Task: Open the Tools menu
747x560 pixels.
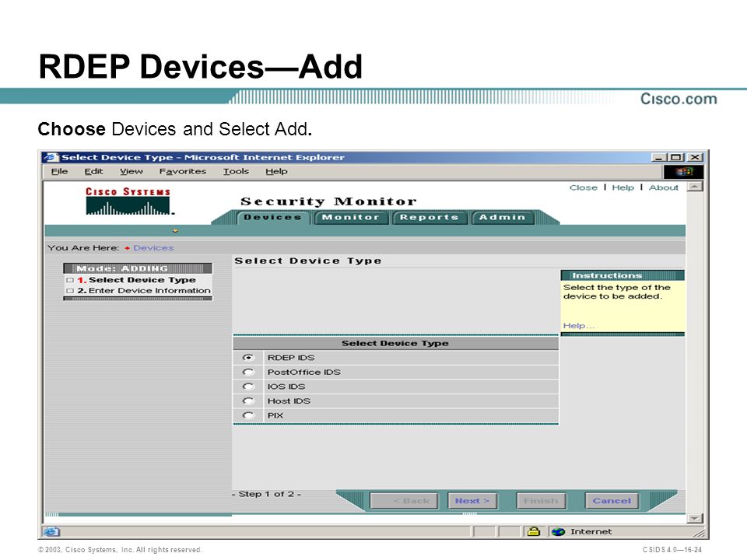Action: tap(236, 171)
